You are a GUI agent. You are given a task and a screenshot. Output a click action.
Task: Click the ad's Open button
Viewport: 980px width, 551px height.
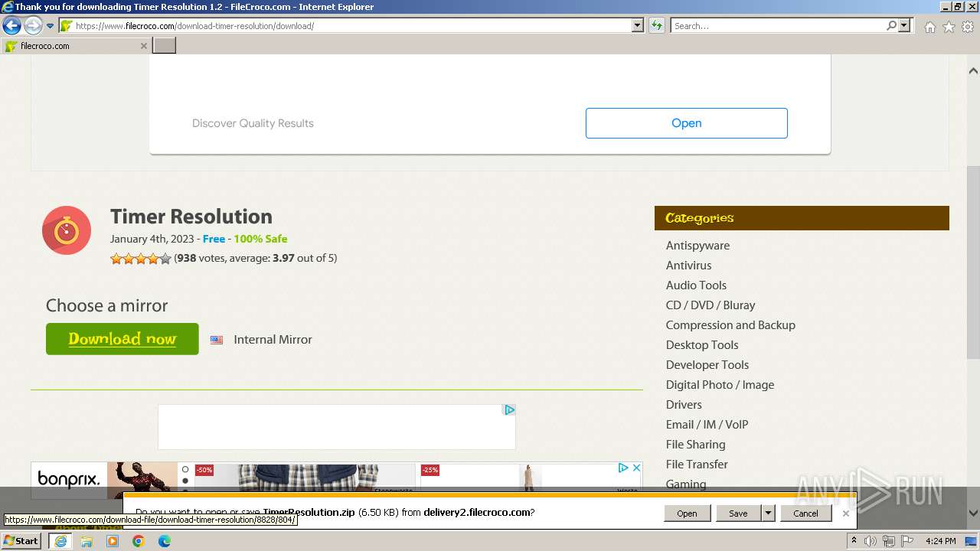point(686,123)
